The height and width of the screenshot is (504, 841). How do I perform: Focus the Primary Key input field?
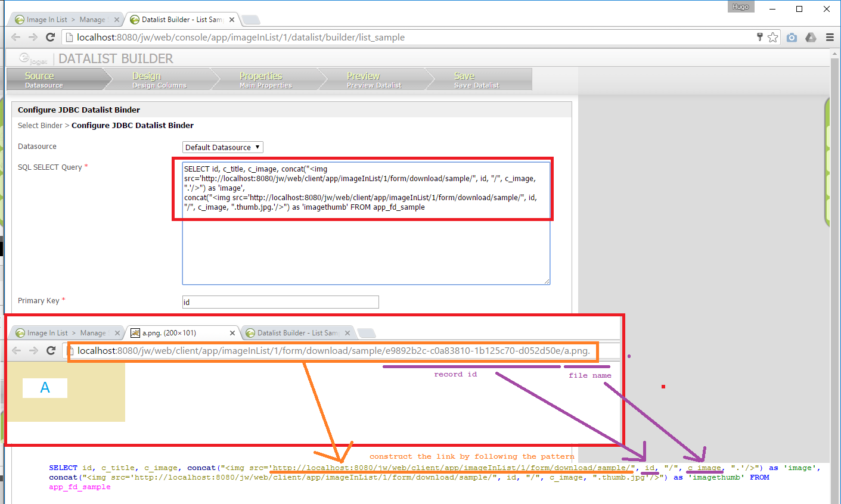point(280,302)
